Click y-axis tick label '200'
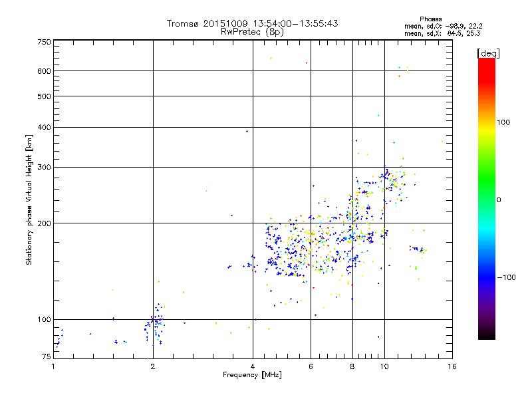This screenshot has height=399, width=532. coord(44,223)
